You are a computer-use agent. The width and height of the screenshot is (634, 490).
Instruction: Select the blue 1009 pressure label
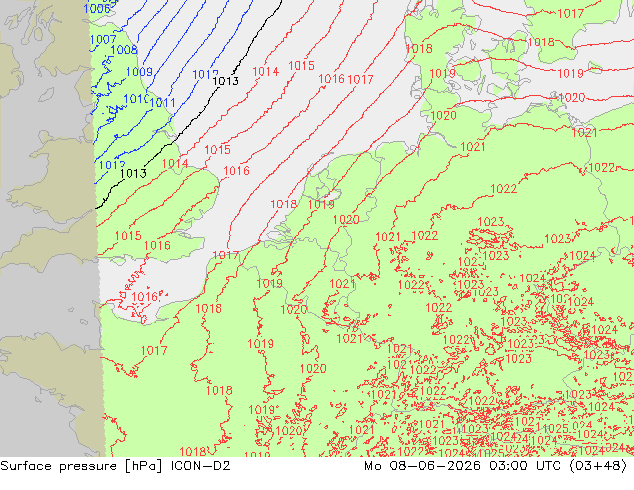pos(139,72)
